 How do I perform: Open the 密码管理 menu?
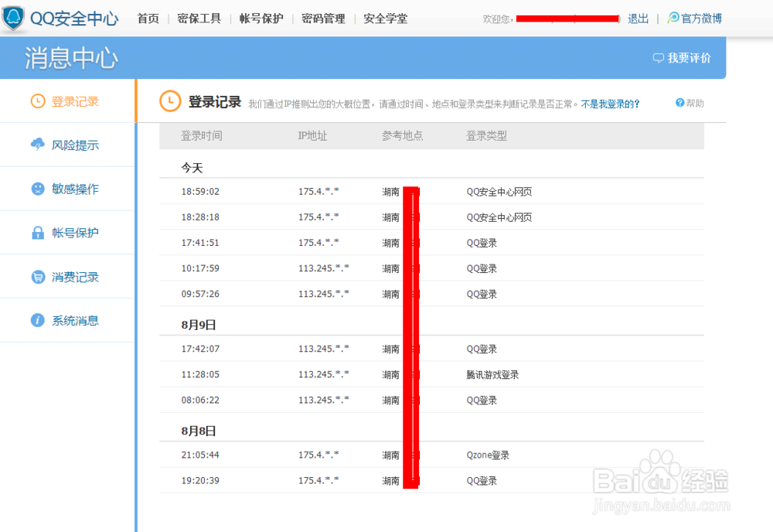323,19
